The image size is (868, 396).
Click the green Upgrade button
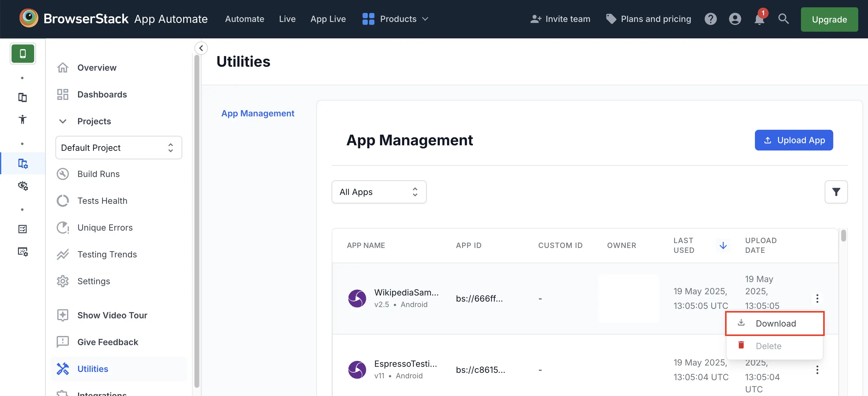[x=829, y=19]
